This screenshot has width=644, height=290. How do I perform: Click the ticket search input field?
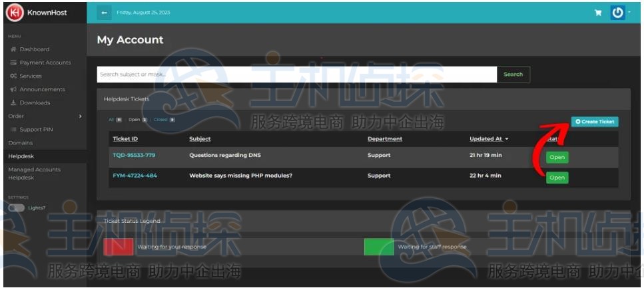point(297,74)
